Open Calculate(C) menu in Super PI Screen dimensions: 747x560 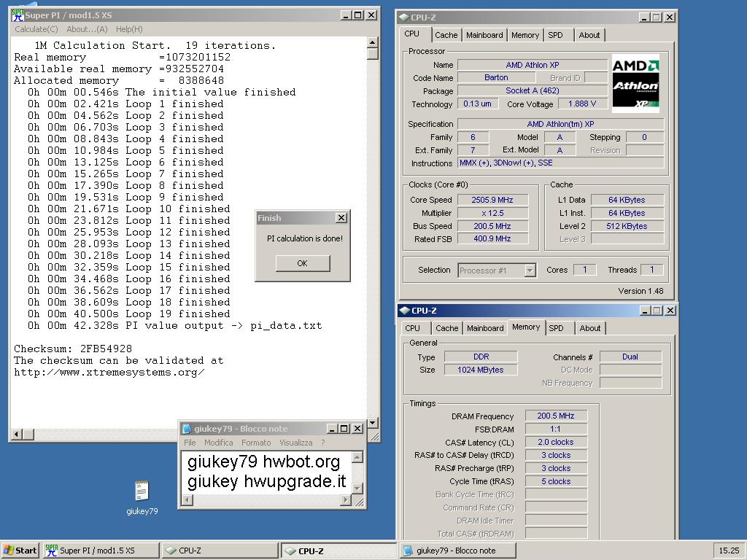coord(36,29)
